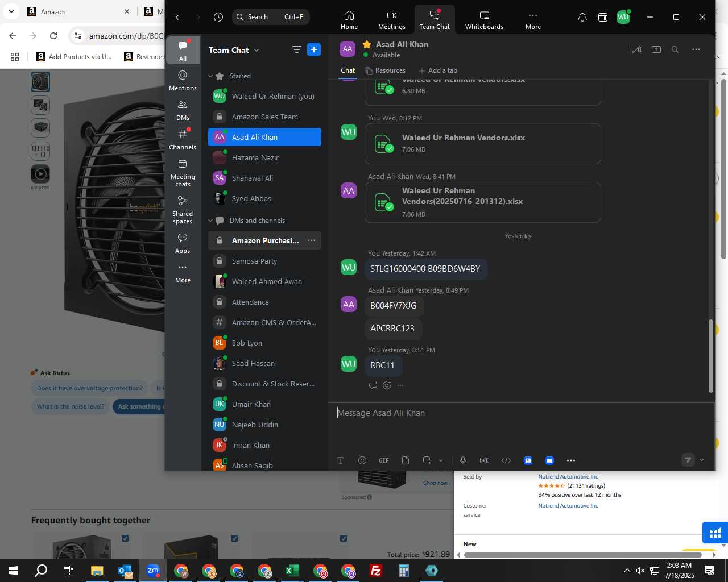
Task: Open emoji picker in composer
Action: (362, 460)
